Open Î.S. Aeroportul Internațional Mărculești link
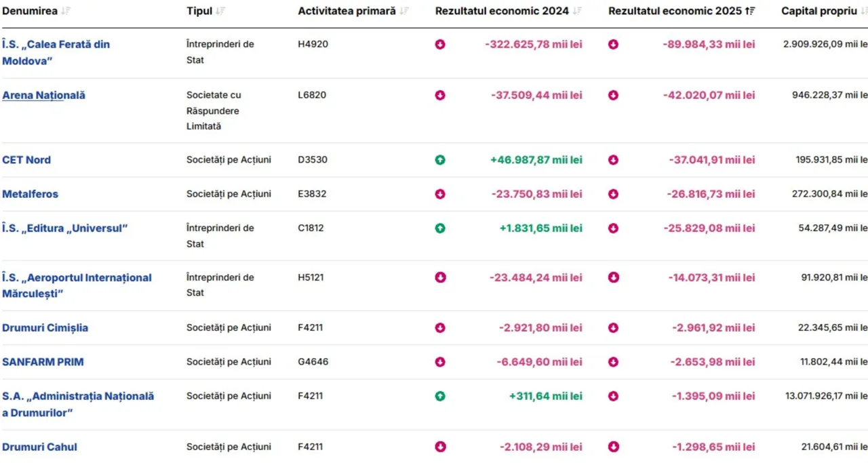Image resolution: width=868 pixels, height=463 pixels. click(x=77, y=285)
